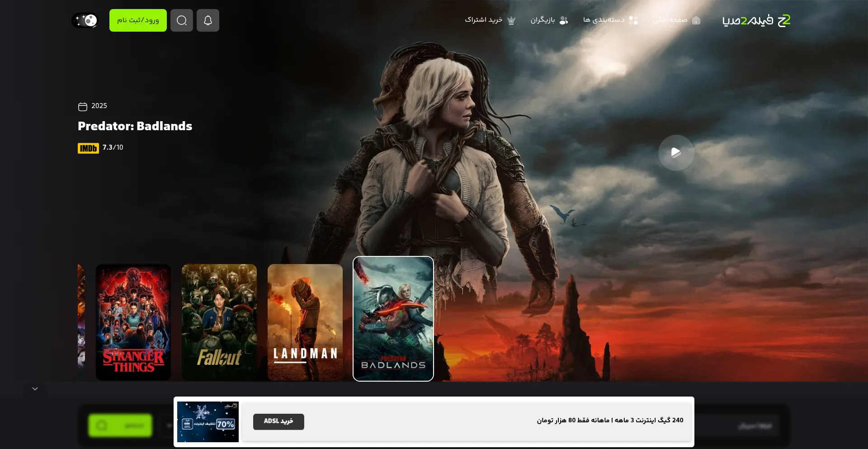Click the IMDb rating badge
Screen dimensions: 868x449
[88, 148]
